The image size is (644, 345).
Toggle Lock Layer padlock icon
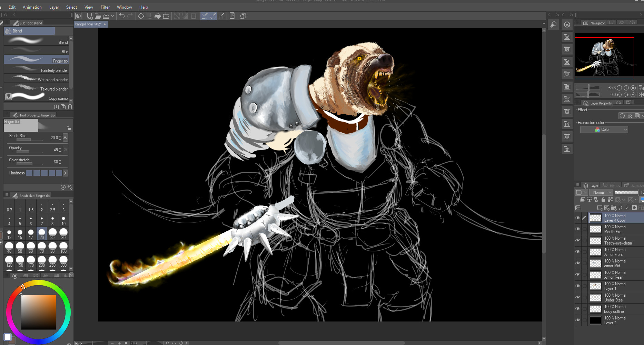point(603,200)
